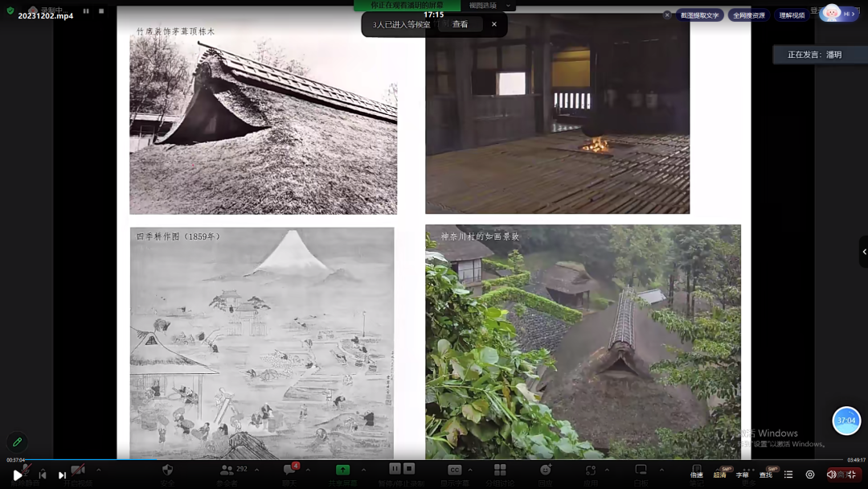The height and width of the screenshot is (489, 868).
Task: Click the green share screen icon
Action: (x=343, y=470)
